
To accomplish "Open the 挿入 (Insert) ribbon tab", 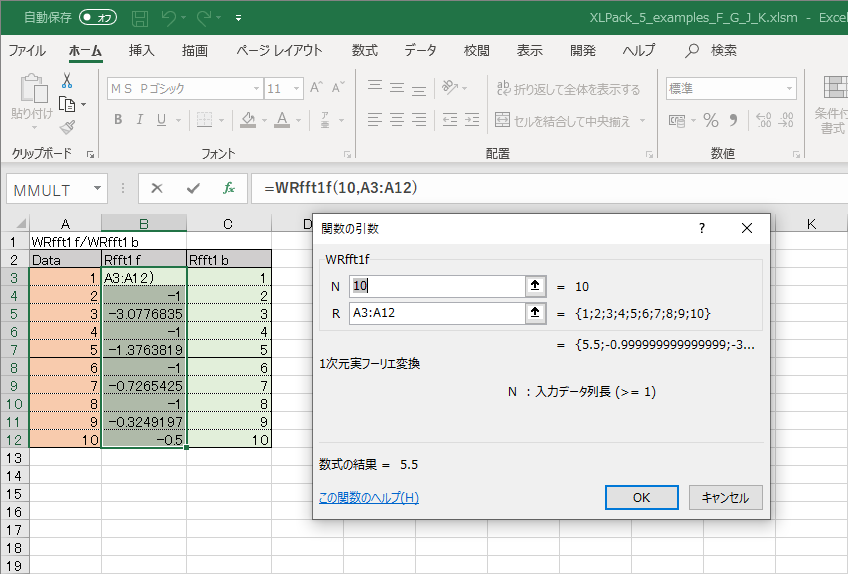I will coord(142,50).
